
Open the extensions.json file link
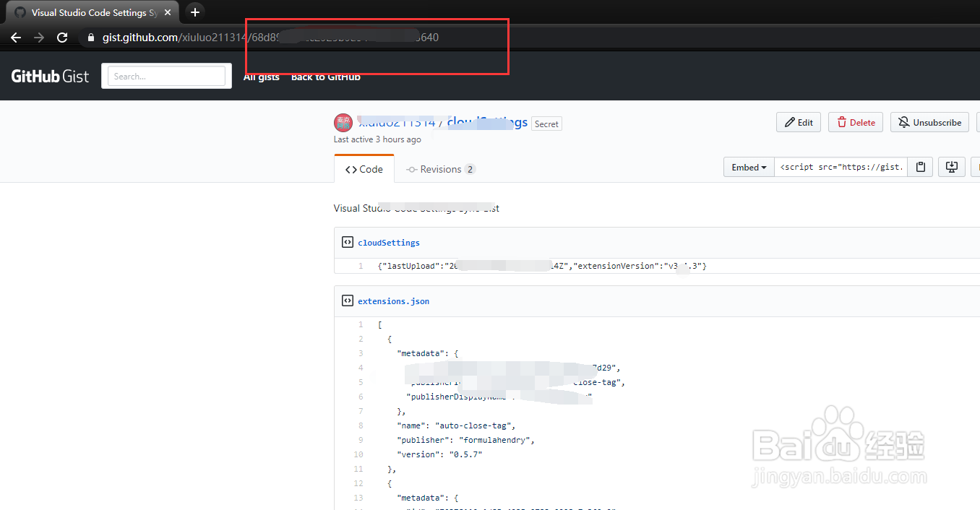(393, 301)
